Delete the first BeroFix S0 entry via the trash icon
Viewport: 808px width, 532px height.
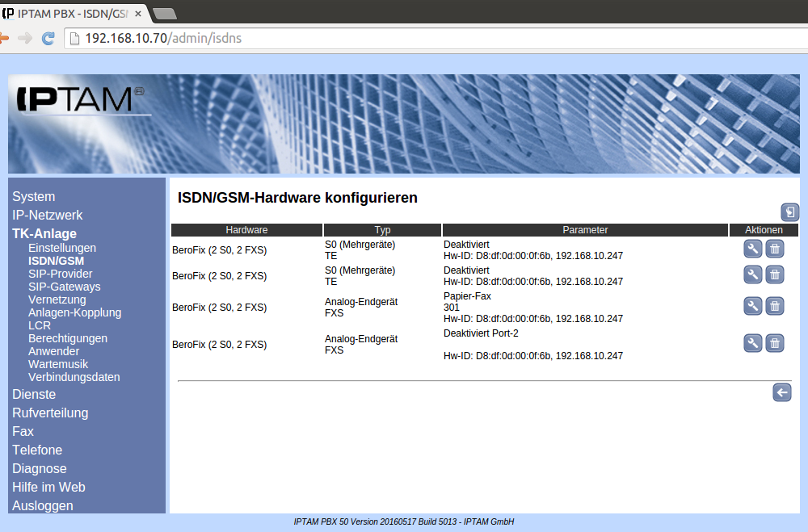(774, 249)
